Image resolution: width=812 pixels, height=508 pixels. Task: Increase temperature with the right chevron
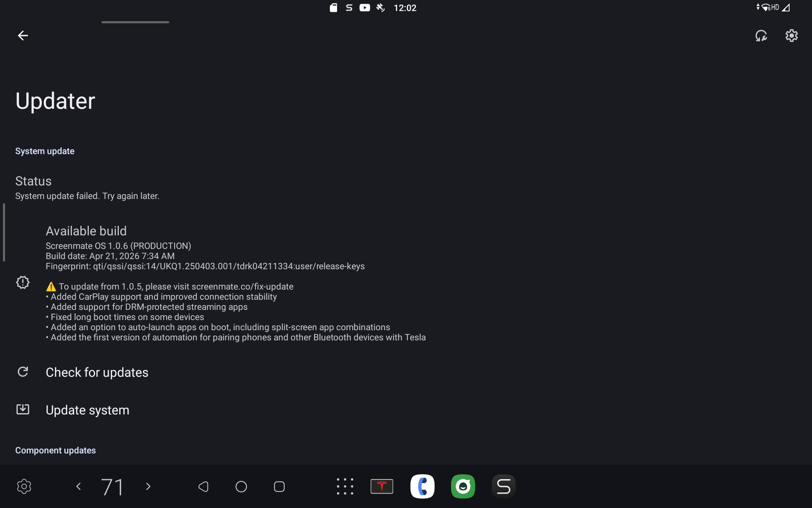[148, 486]
